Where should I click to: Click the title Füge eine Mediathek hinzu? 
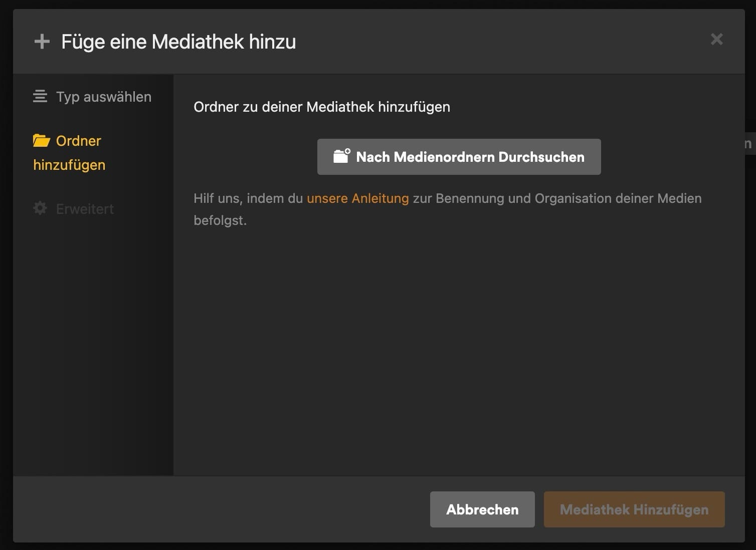pyautogui.click(x=178, y=42)
